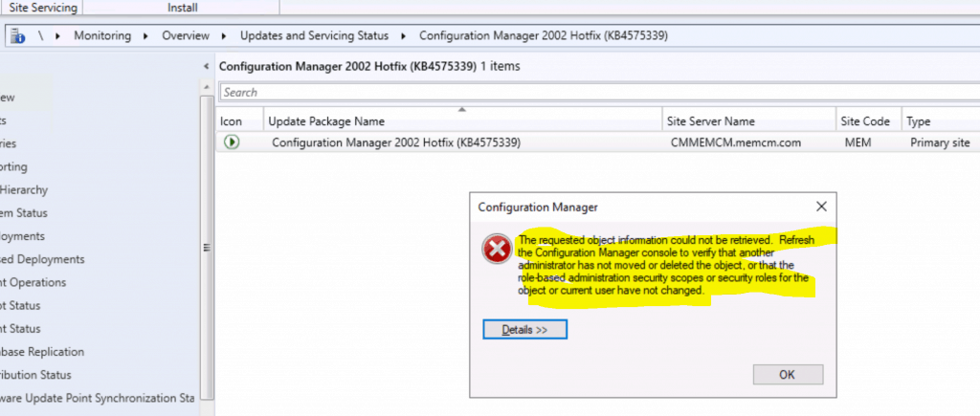Click the green in-progress status icon
Screen dimensions: 980x416
point(232,142)
